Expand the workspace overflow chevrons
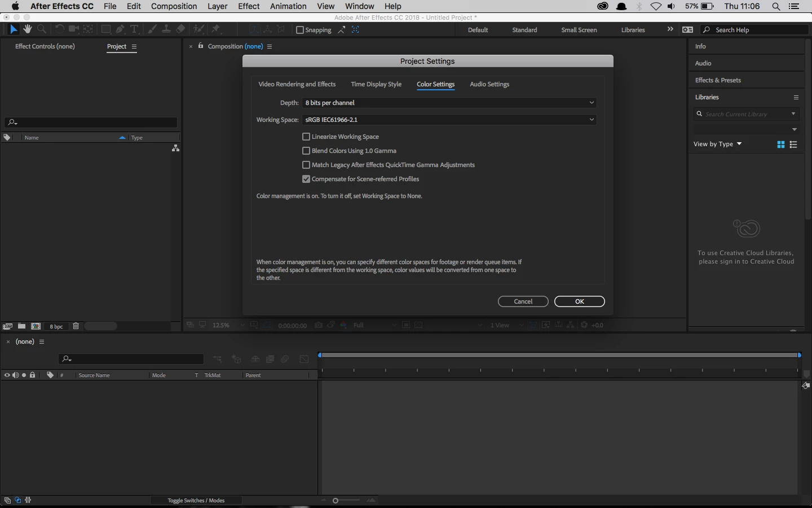Screen dimensions: 812x508 (x=670, y=29)
